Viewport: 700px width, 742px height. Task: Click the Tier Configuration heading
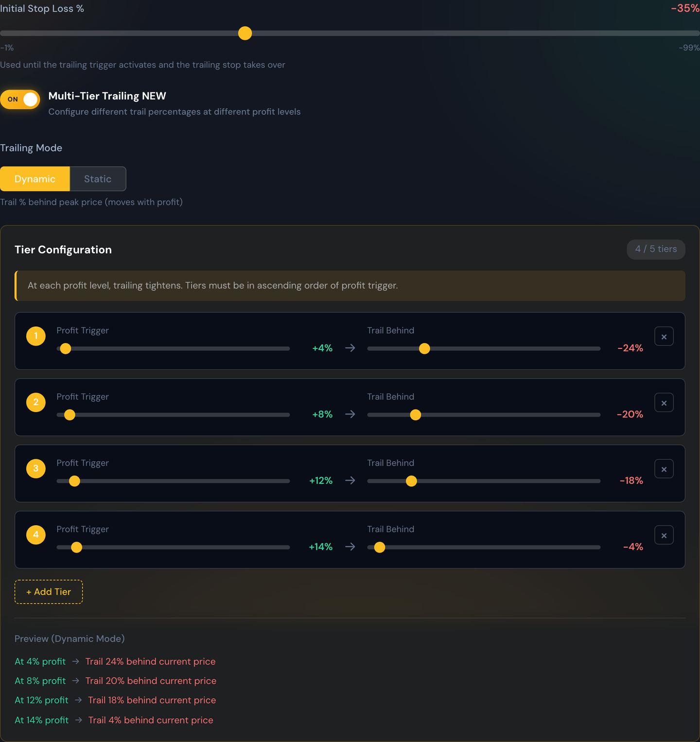coord(63,250)
